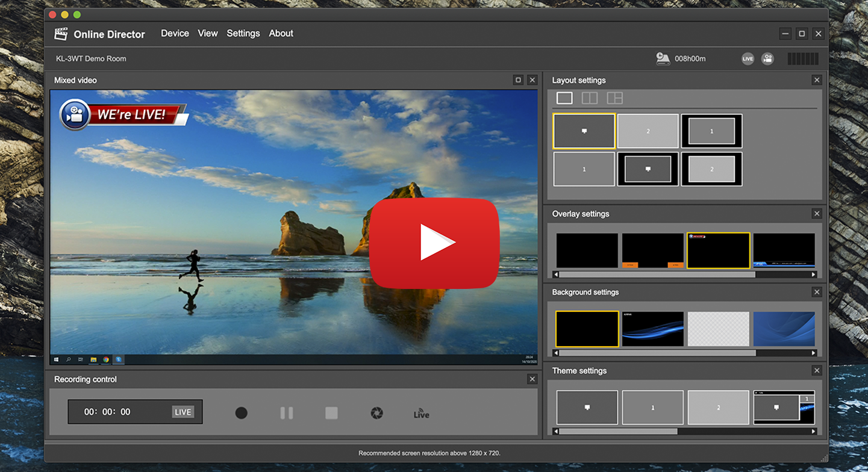Screen dimensions: 868x472
Task: Click the Background settings scroll-left arrow
Action: pyautogui.click(x=555, y=353)
